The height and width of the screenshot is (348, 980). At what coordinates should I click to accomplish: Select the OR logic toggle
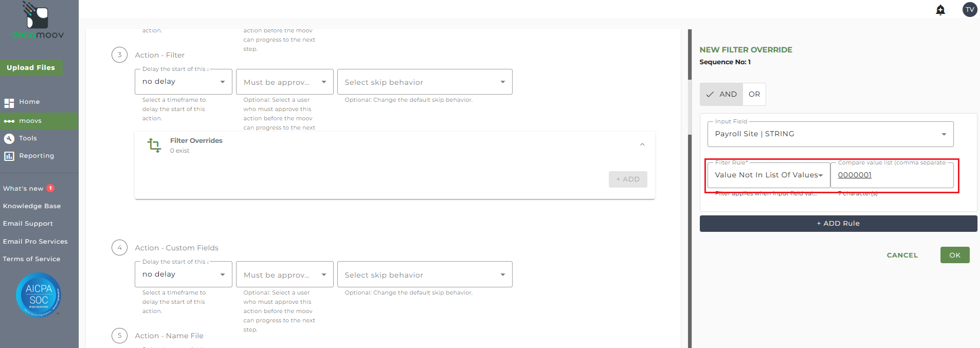pos(754,95)
